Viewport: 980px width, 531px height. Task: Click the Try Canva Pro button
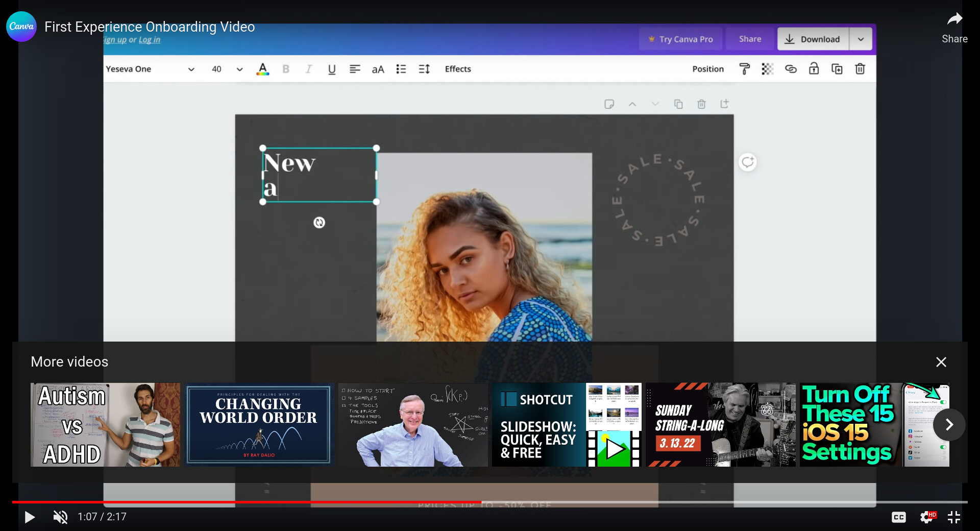pyautogui.click(x=680, y=39)
